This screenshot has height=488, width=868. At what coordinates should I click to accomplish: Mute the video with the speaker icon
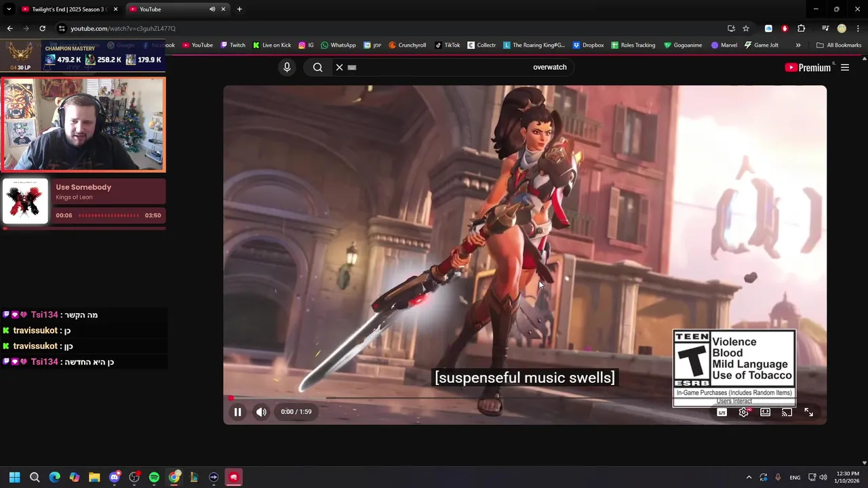(x=261, y=411)
